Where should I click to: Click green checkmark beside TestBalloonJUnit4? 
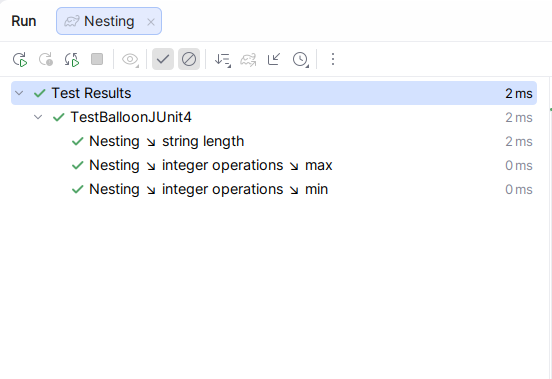59,117
